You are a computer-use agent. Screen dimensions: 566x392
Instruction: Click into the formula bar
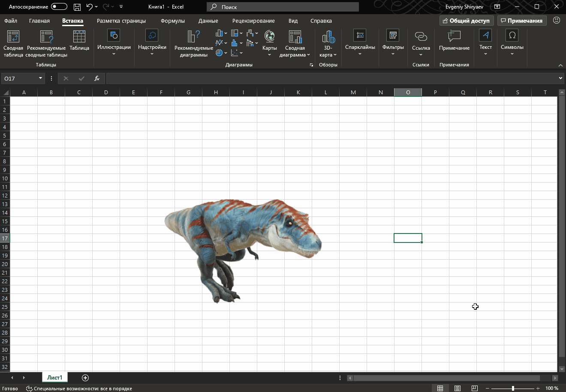pyautogui.click(x=331, y=78)
